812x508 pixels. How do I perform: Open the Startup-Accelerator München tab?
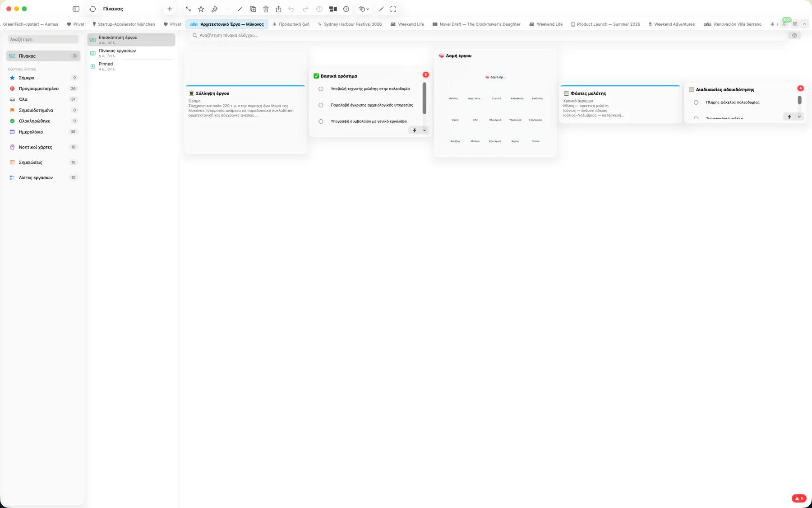124,24
